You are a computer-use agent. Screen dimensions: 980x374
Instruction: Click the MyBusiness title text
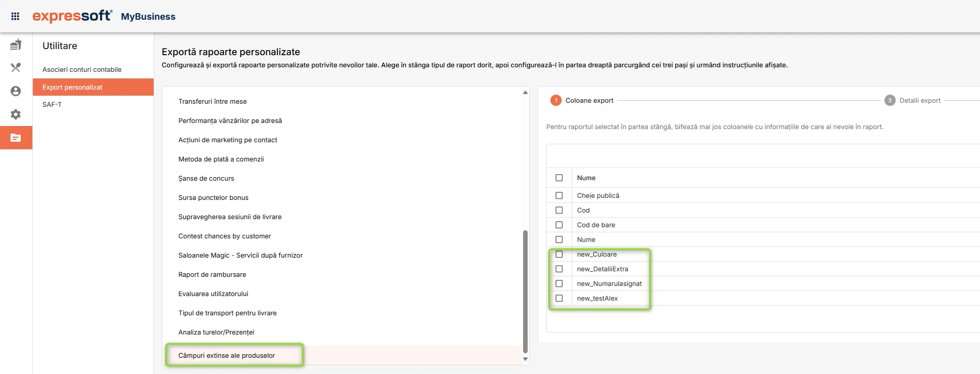tap(148, 16)
